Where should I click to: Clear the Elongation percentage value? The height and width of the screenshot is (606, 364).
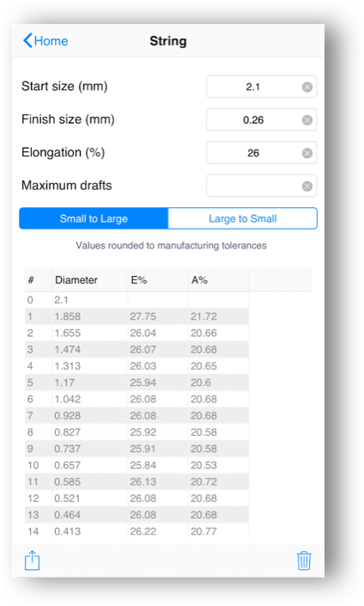[x=307, y=153]
